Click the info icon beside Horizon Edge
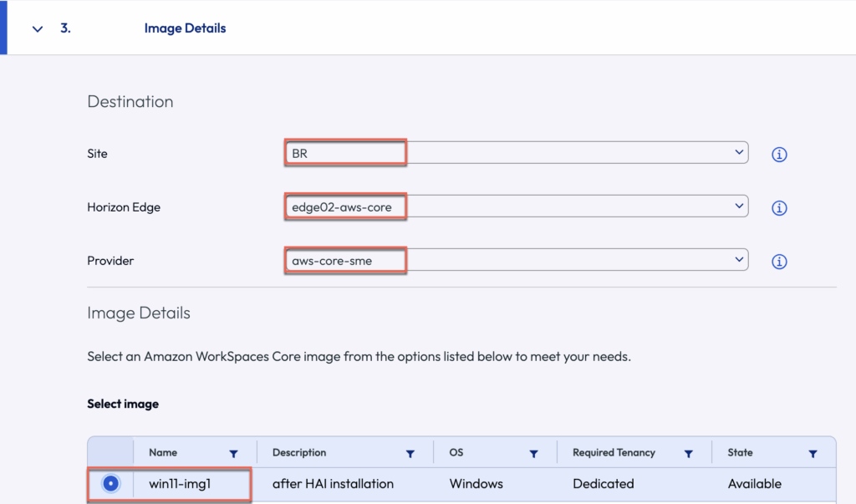This screenshot has width=856, height=504. click(779, 208)
